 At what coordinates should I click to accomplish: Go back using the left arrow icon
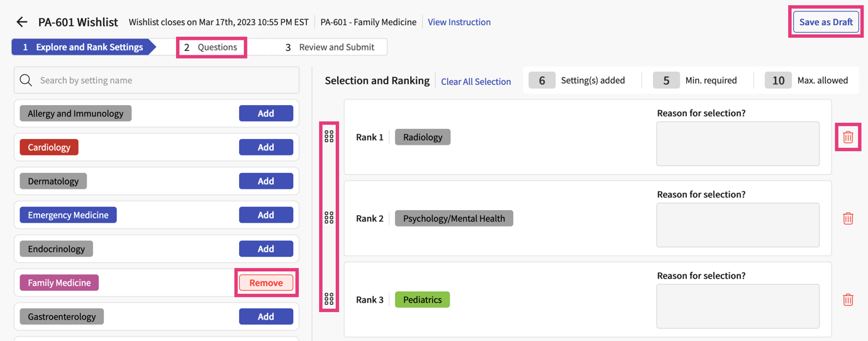click(22, 22)
